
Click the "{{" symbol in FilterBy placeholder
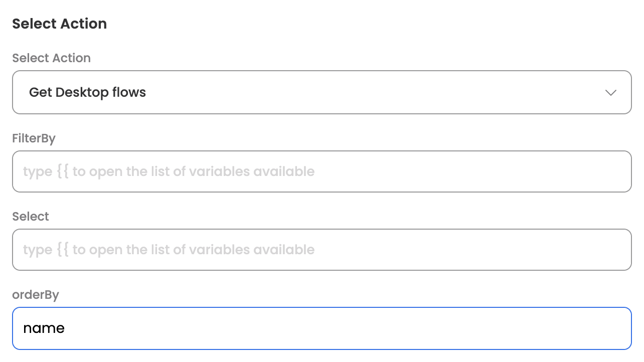click(63, 171)
